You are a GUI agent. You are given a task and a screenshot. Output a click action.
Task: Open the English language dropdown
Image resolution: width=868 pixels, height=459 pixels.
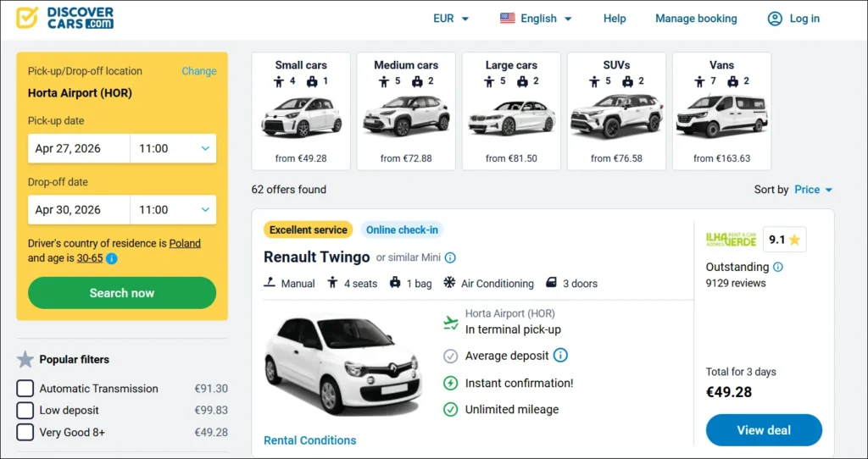536,19
